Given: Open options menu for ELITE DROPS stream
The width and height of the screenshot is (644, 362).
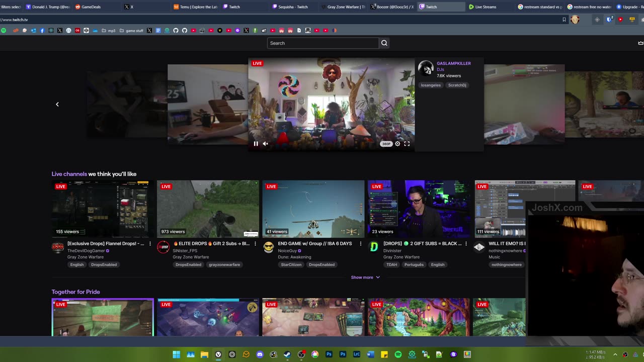Looking at the screenshot, I should (255, 244).
